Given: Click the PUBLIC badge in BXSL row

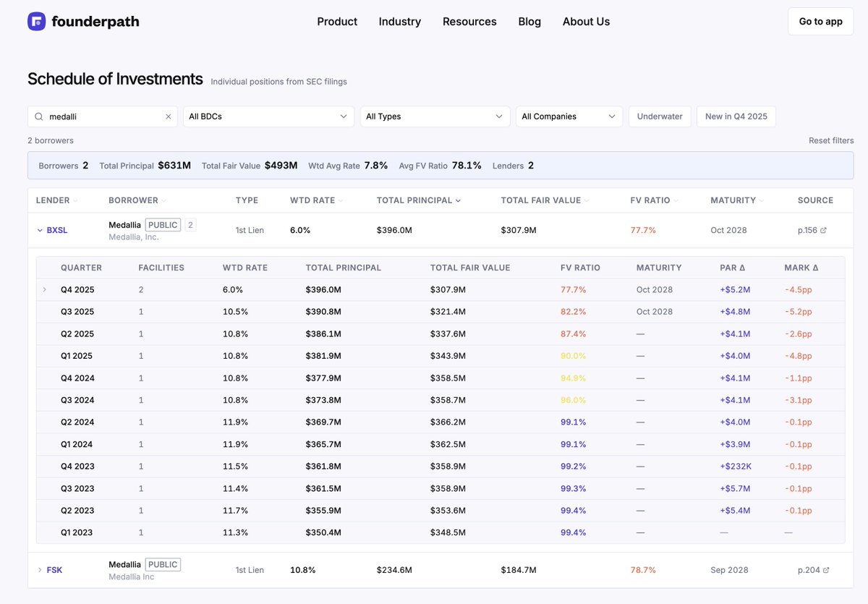Looking at the screenshot, I should pos(163,225).
